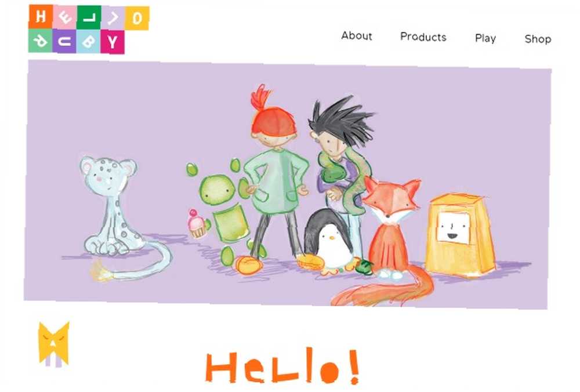580x392 pixels.
Task: Click the red-haired girl Ruby
Action: coord(277,177)
